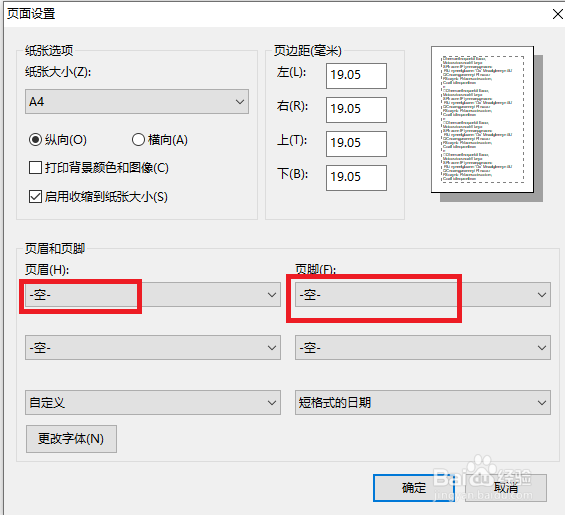Open the second footer -空- dropdown
This screenshot has width=565, height=515.
(x=422, y=347)
